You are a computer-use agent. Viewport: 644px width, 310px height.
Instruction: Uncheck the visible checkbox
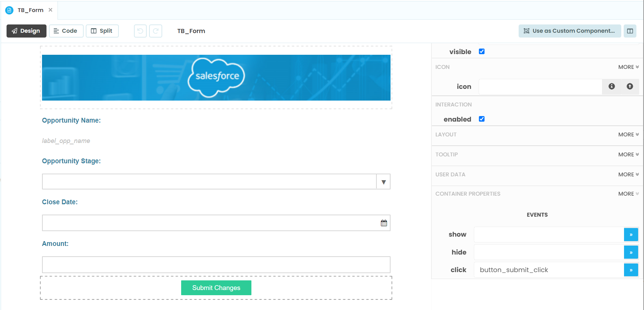(481, 51)
